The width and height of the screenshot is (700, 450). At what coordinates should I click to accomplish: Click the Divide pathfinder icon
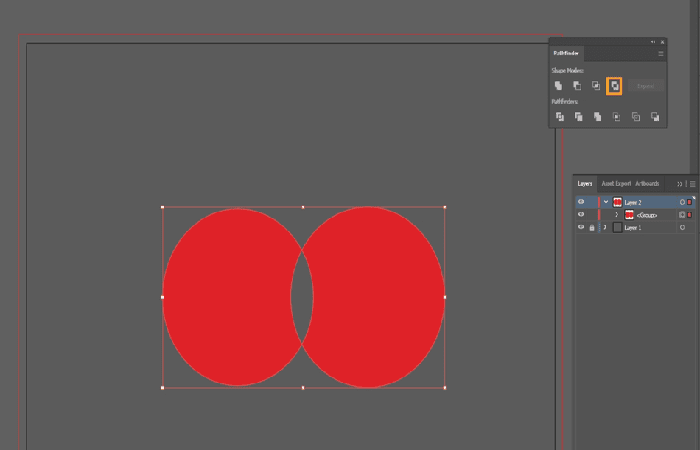click(x=560, y=117)
